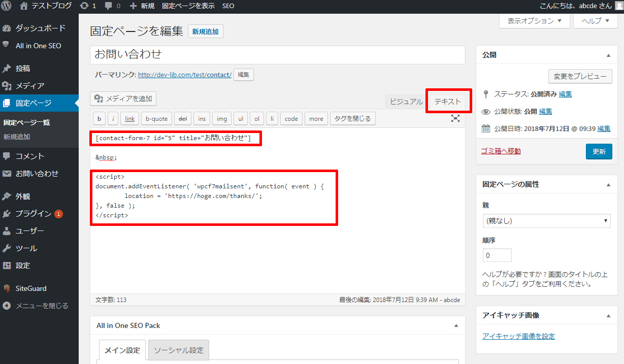Click the 更新 button

coord(599,151)
